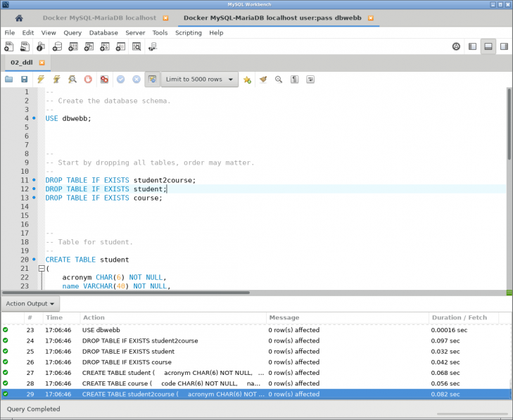Image resolution: width=513 pixels, height=420 pixels.
Task: Switch to first Docker MySQL-MariaDB localhost tab
Action: 99,18
